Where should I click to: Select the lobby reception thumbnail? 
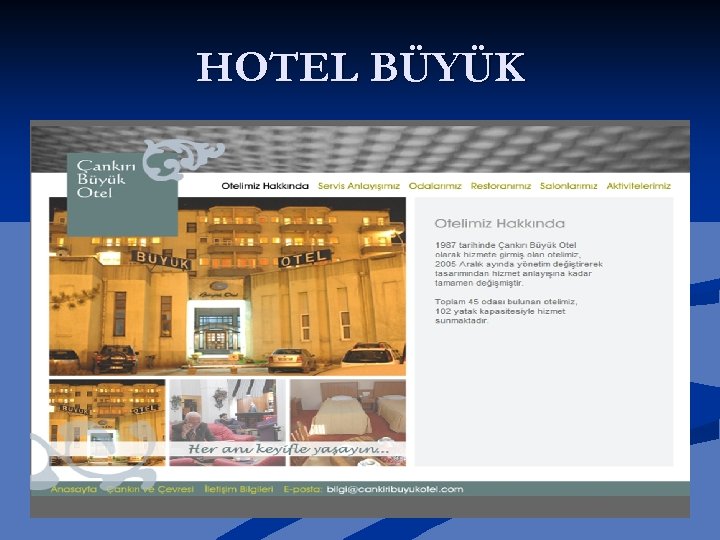click(x=227, y=422)
